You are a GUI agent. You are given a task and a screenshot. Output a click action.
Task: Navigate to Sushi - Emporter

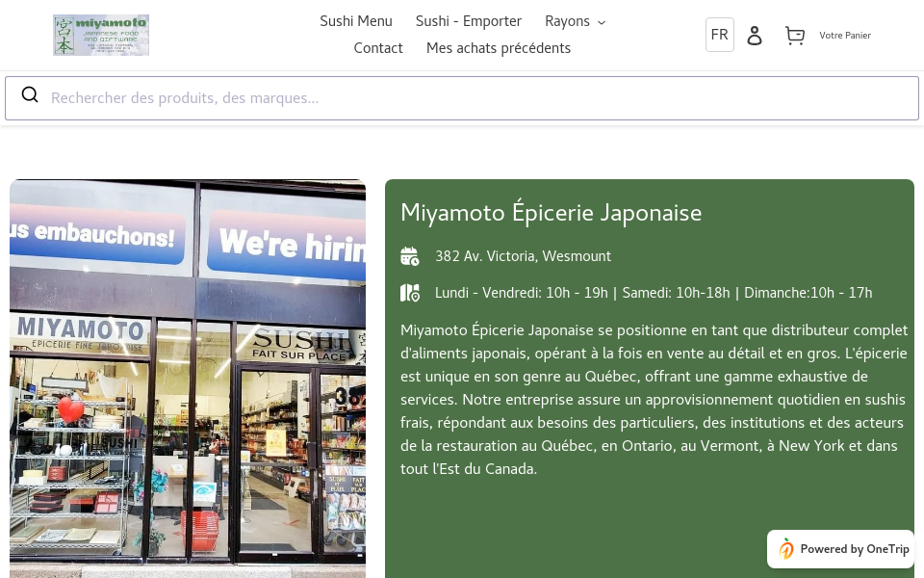(x=469, y=21)
